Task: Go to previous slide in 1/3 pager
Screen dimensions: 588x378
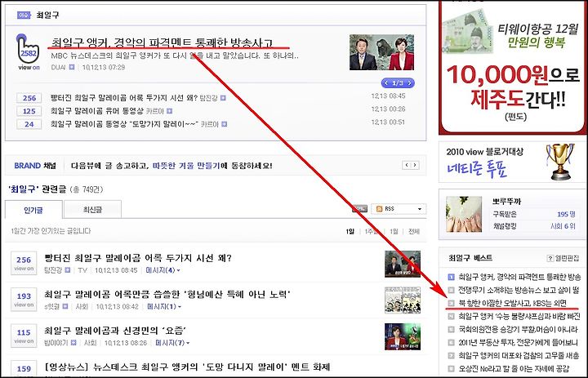Action: pyautogui.click(x=386, y=83)
